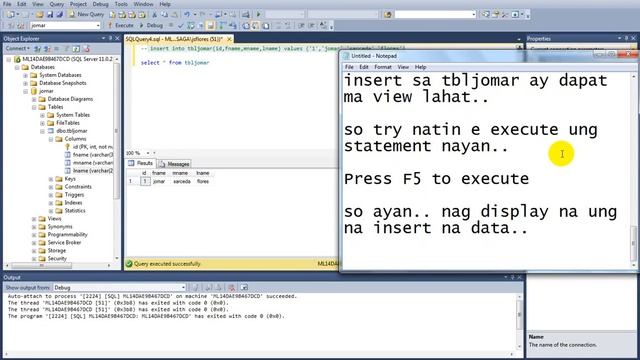Collapse the Databases node
Screen dimensions: 640x360
pos(17,67)
